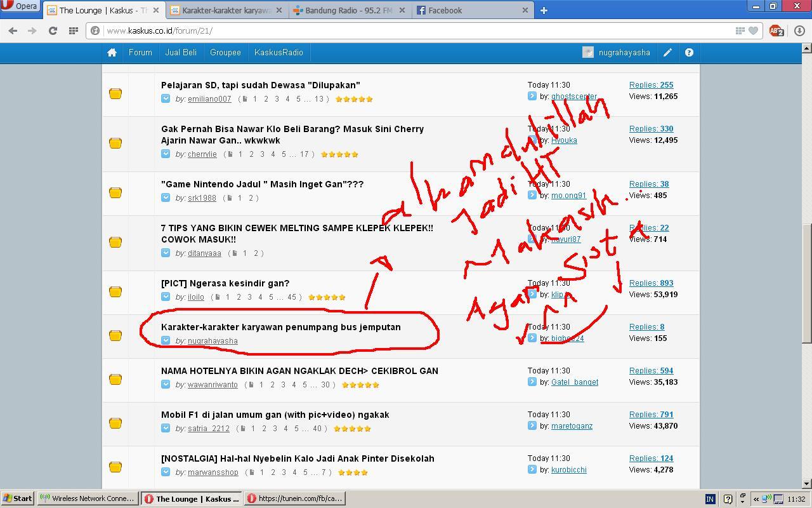Go to Kaskus home via house icon

click(x=112, y=53)
